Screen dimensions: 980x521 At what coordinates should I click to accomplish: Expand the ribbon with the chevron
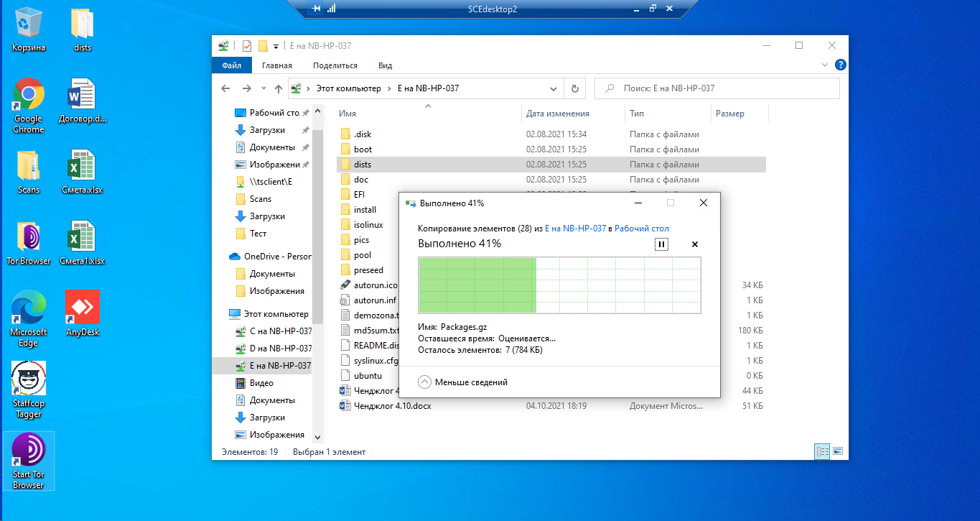pyautogui.click(x=825, y=65)
